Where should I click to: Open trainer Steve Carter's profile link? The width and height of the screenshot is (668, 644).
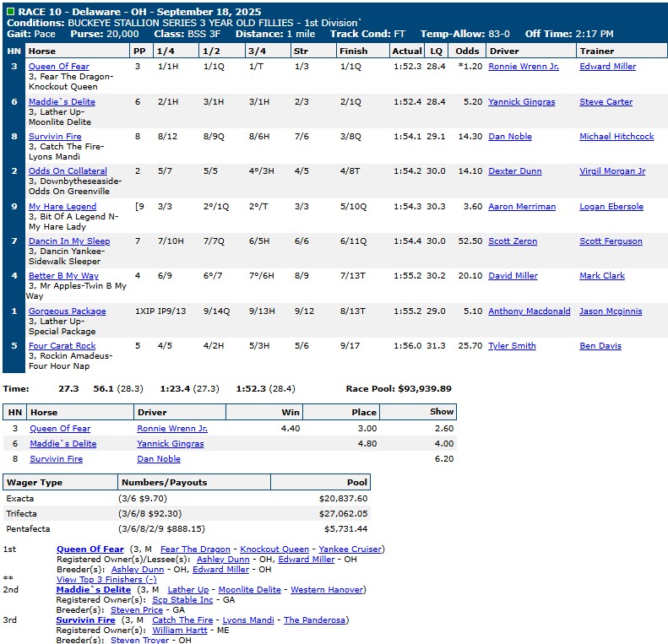[606, 102]
